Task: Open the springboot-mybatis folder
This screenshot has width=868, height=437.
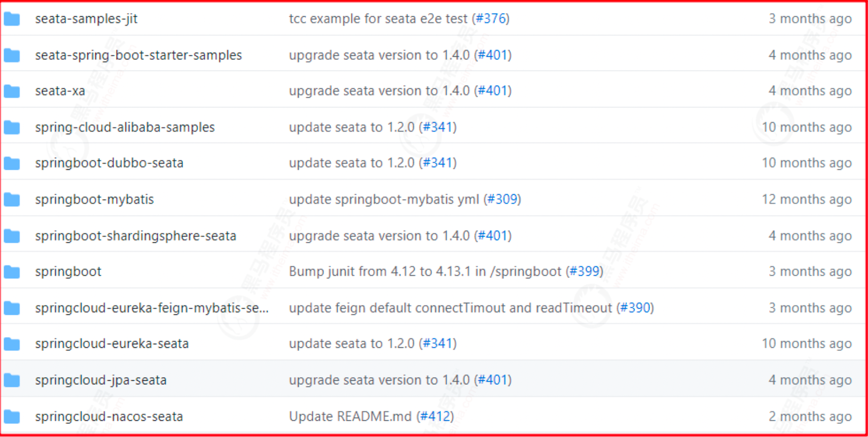Action: point(94,199)
